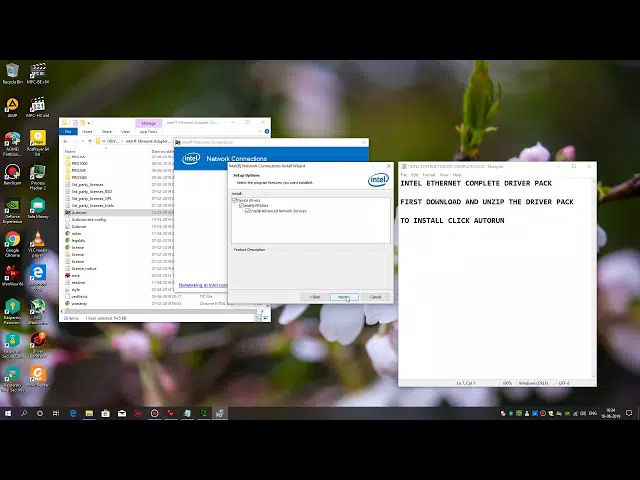640x480 pixels.
Task: Open Edge browser from the taskbar
Action: (x=73, y=413)
